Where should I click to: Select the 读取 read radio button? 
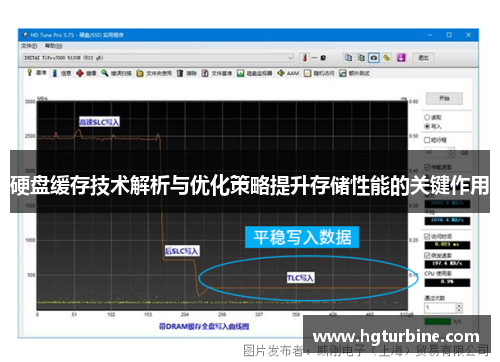pyautogui.click(x=427, y=117)
